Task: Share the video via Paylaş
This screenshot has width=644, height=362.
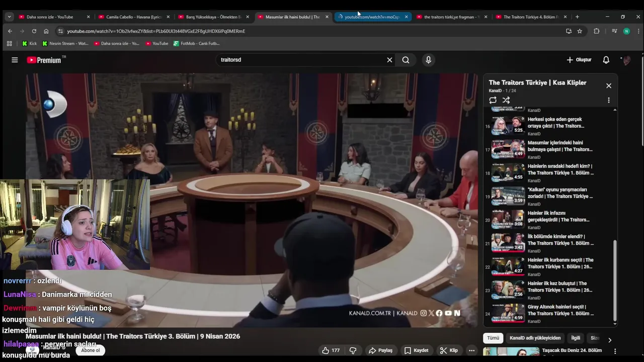Action: tap(380, 350)
